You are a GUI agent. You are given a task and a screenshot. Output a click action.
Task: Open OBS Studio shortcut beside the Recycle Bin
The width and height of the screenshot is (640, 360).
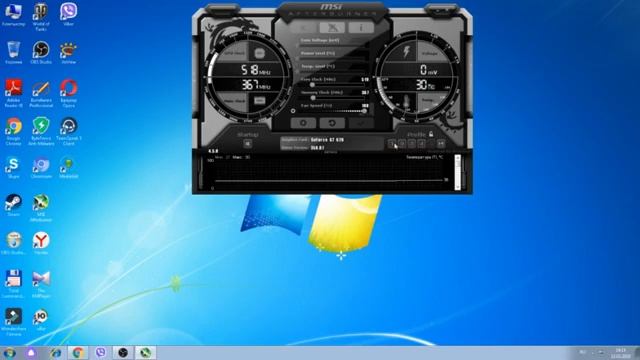(41, 53)
